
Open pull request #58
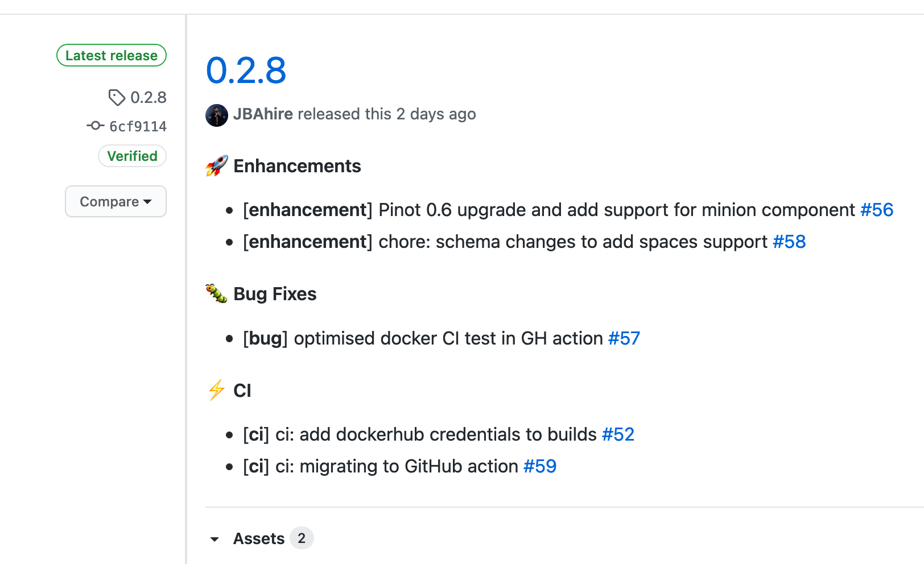point(789,242)
